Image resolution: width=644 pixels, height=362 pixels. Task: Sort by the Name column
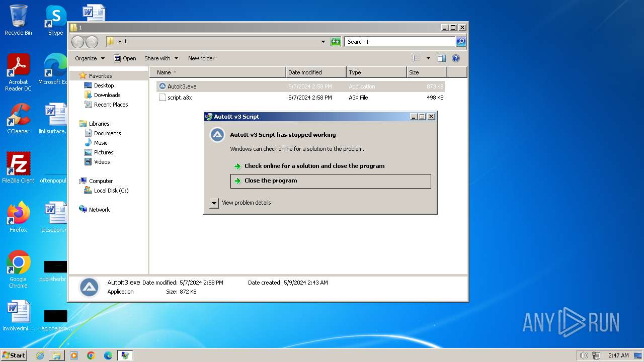point(218,72)
